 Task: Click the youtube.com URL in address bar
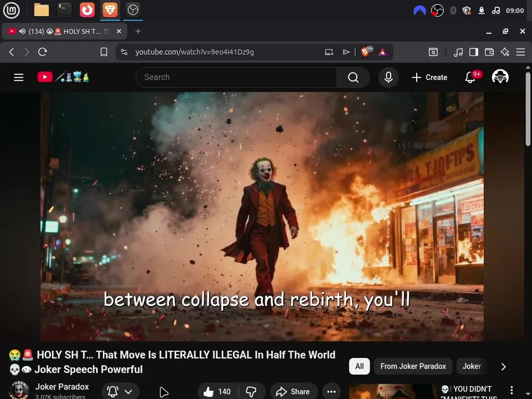(x=195, y=52)
